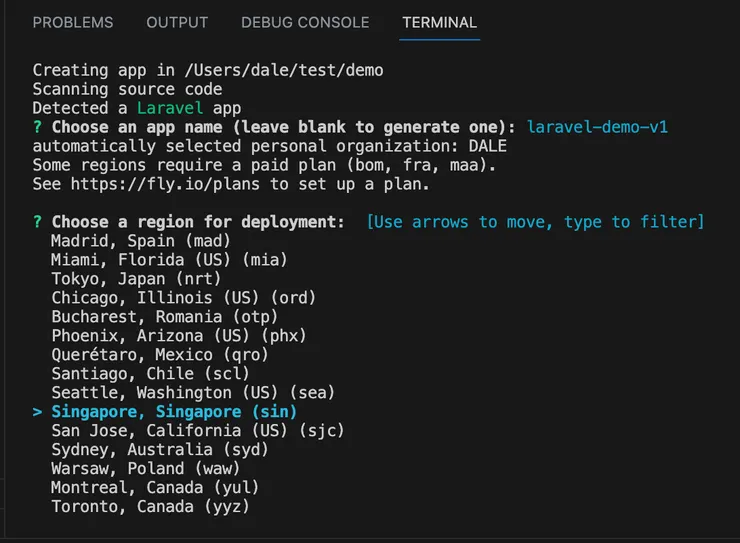This screenshot has height=543, width=740.
Task: Choose Seattle, Washington (sea) region
Action: point(193,393)
